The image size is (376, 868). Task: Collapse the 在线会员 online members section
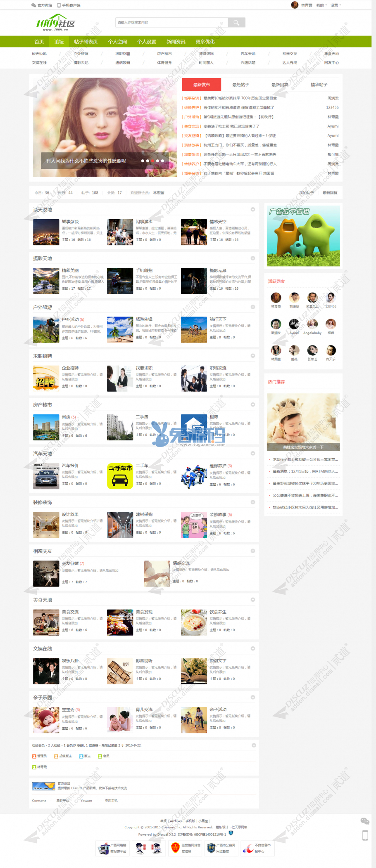(254, 745)
